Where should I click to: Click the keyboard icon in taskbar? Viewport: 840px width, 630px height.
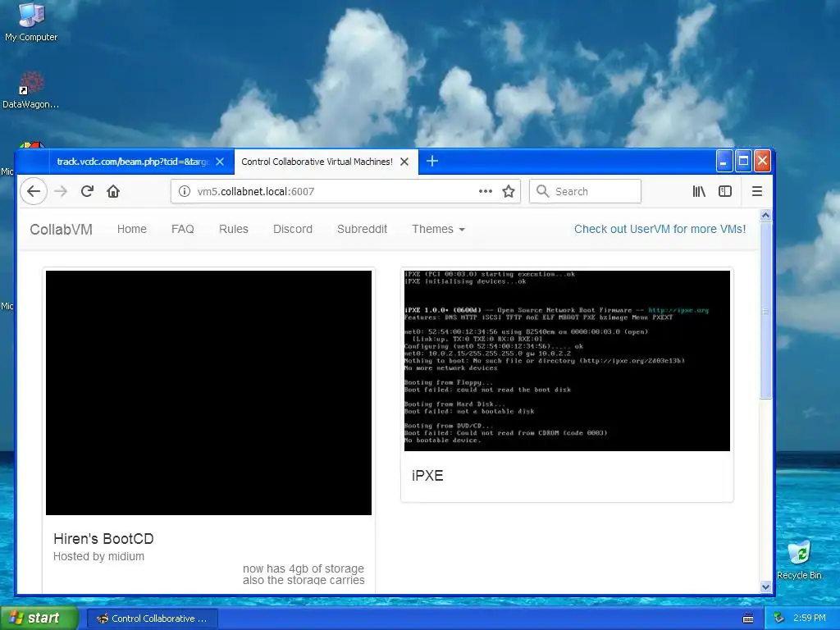(x=748, y=619)
